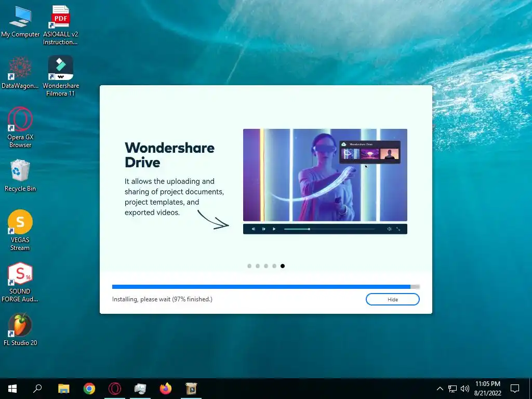Click the 'Installing, please wait' status text
Screen dimensions: 532x399
click(x=162, y=299)
